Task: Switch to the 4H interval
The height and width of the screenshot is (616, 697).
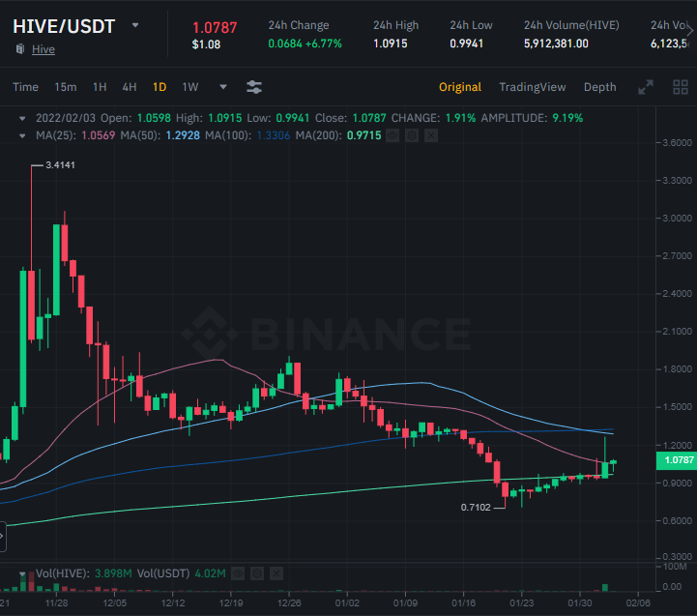Action: point(130,87)
